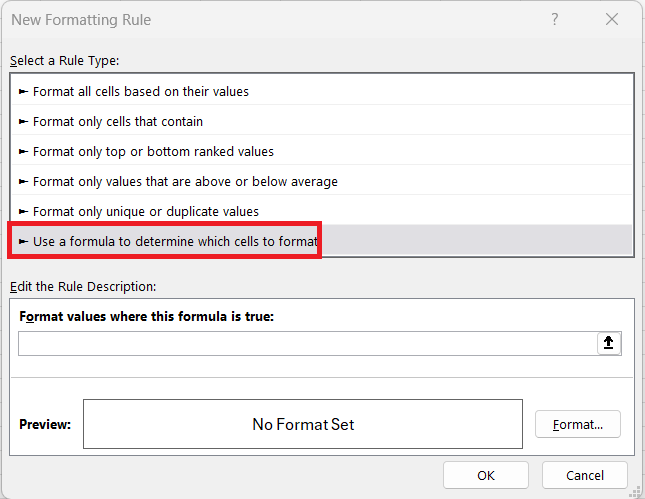Open the help question mark icon
Screen dimensions: 645x499
(x=555, y=19)
